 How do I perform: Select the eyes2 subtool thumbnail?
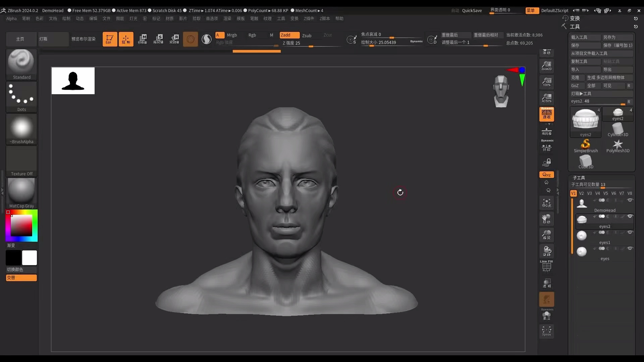coord(583,220)
